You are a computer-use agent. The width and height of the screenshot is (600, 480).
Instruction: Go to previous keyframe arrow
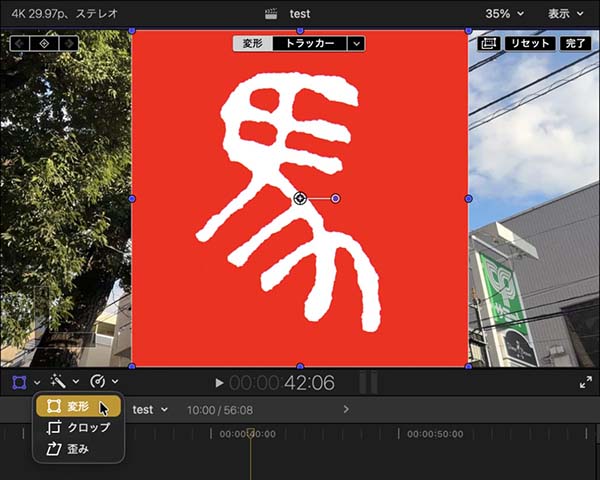(x=21, y=44)
